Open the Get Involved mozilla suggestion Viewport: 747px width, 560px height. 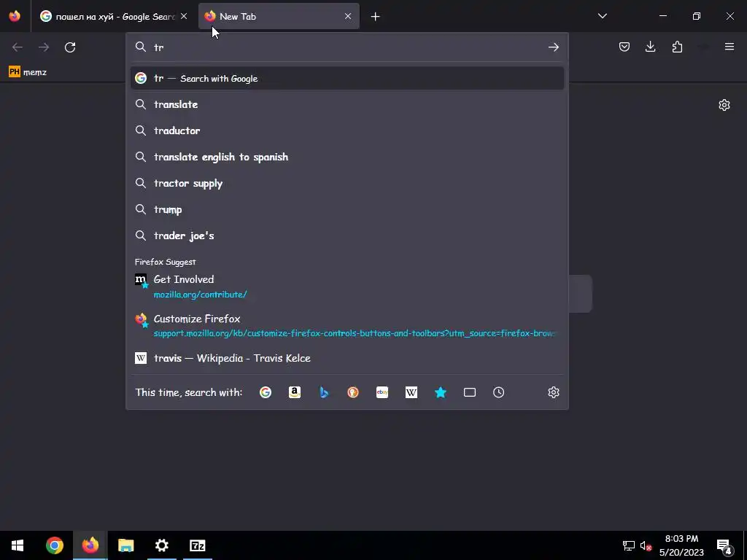pyautogui.click(x=347, y=287)
